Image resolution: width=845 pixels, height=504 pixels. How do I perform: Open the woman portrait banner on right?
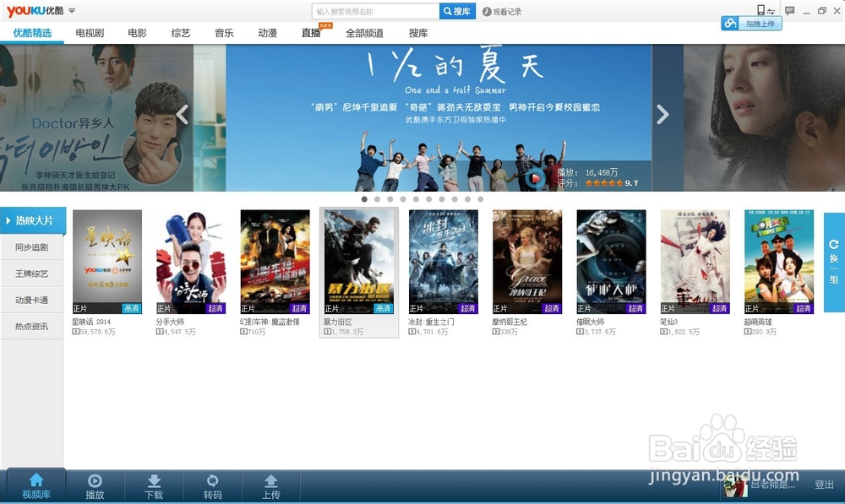pyautogui.click(x=764, y=118)
